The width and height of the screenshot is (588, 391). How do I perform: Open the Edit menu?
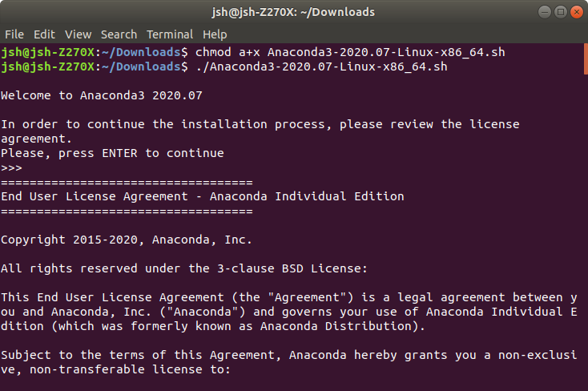pyautogui.click(x=44, y=34)
